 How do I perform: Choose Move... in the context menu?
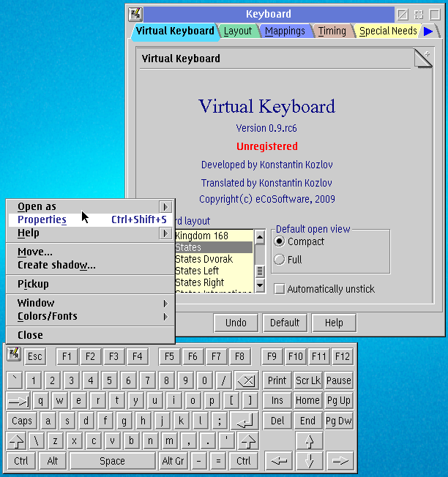click(x=91, y=252)
